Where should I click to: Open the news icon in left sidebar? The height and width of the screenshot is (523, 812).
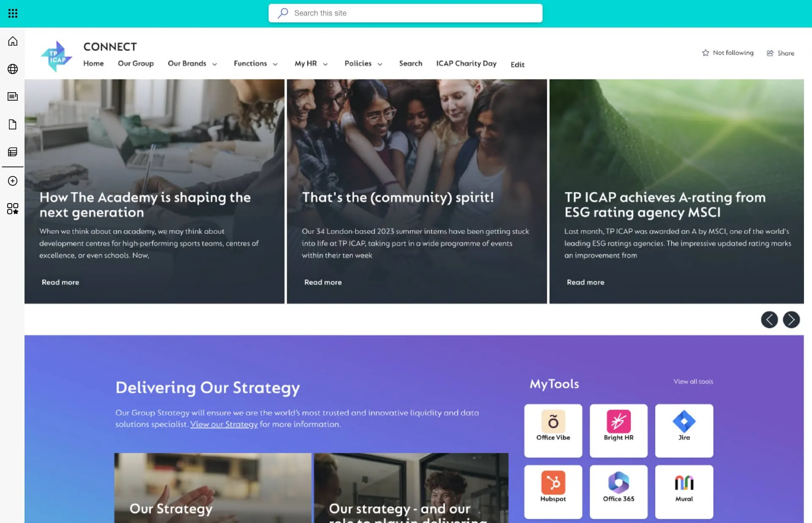[x=13, y=96]
